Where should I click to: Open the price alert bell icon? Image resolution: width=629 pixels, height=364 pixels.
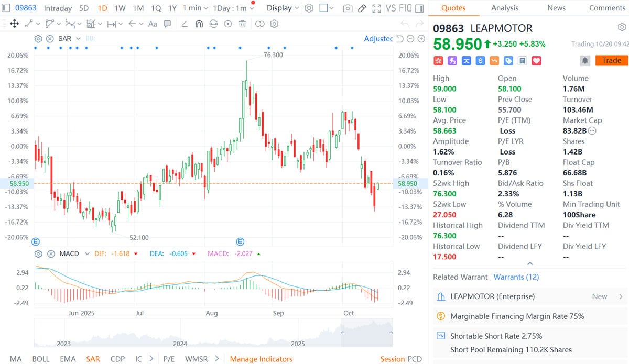[x=586, y=60]
